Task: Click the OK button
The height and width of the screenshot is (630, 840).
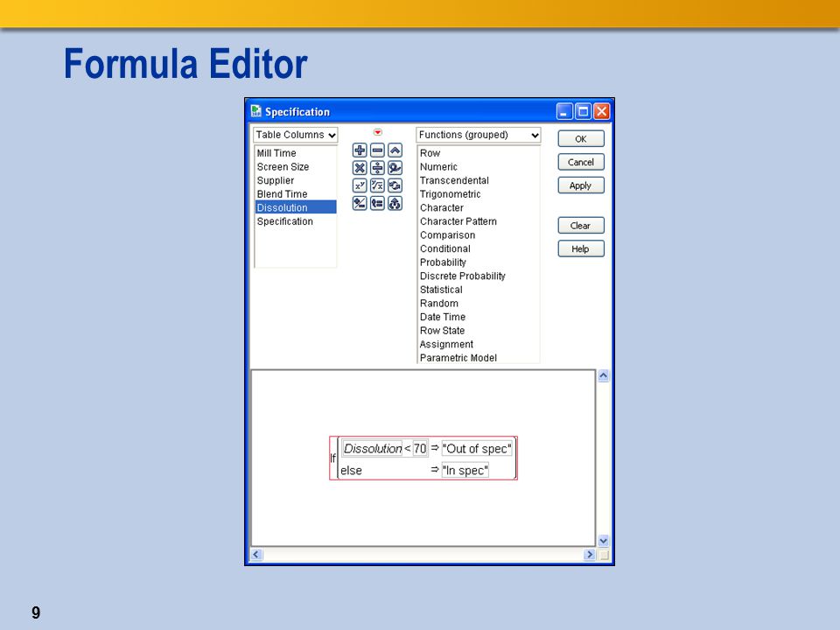Action: click(x=581, y=139)
